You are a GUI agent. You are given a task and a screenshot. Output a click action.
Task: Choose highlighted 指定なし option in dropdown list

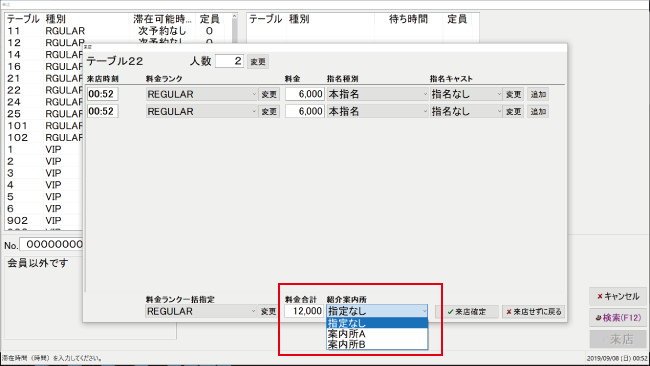point(377,323)
